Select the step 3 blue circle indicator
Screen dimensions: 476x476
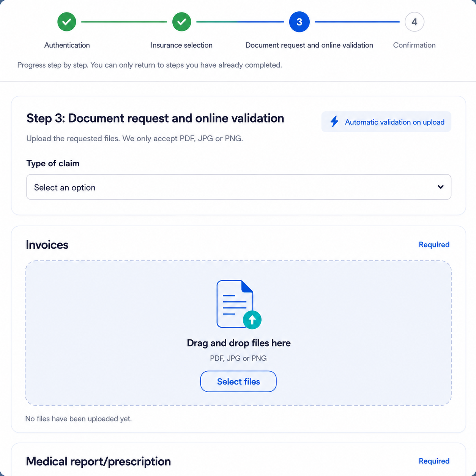pyautogui.click(x=299, y=22)
